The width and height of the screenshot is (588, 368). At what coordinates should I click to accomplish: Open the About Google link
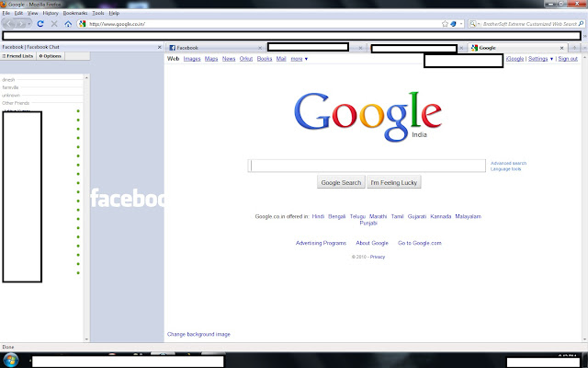[372, 243]
